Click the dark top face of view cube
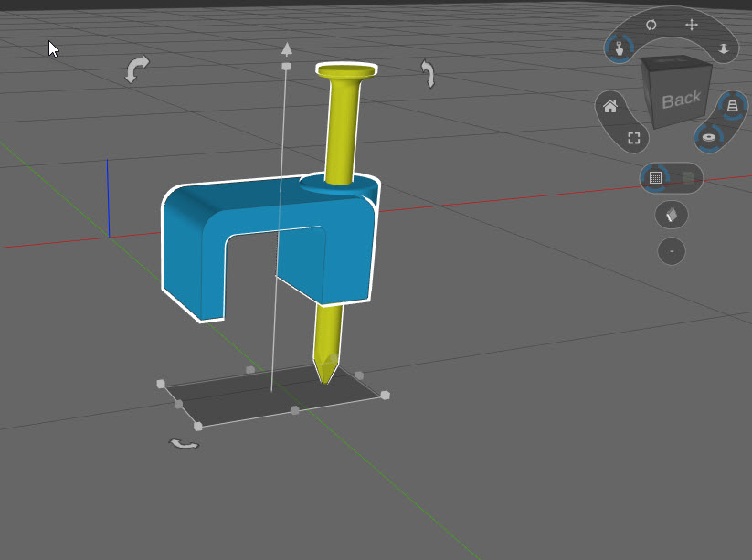752x560 pixels. (x=675, y=63)
